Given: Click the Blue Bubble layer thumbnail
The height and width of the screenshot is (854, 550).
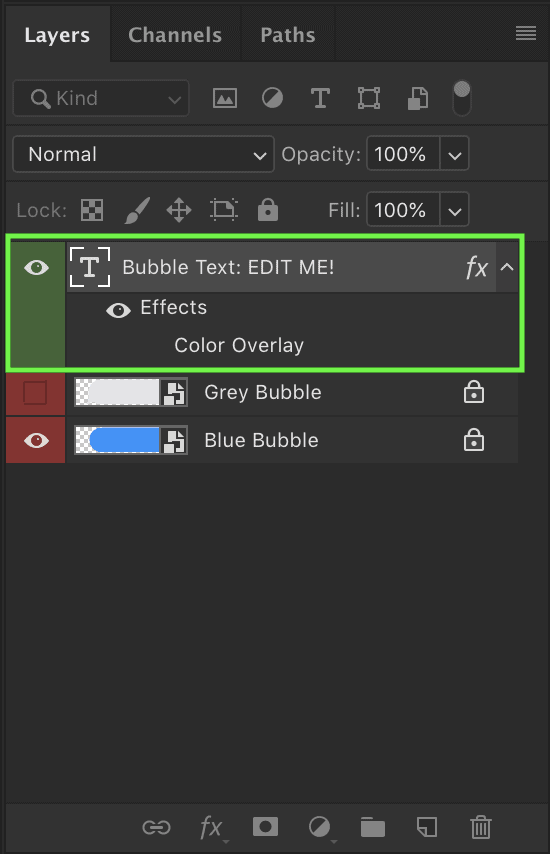Looking at the screenshot, I should coord(131,440).
